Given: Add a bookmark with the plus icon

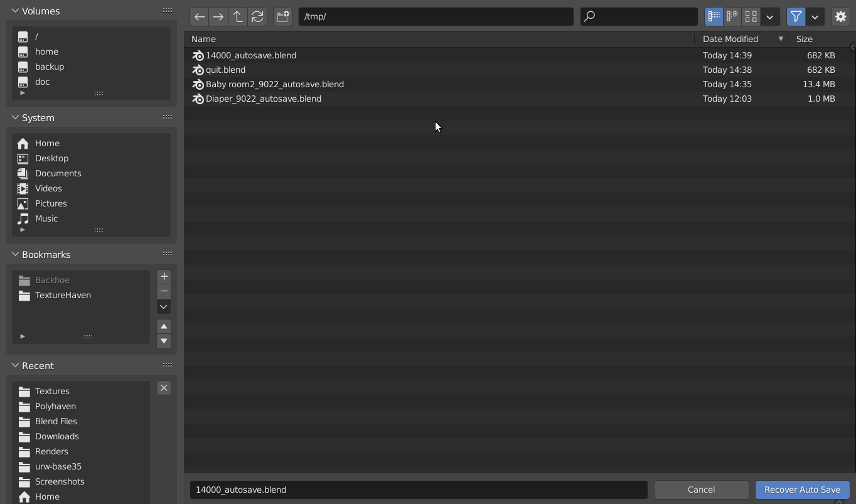Looking at the screenshot, I should 164,277.
